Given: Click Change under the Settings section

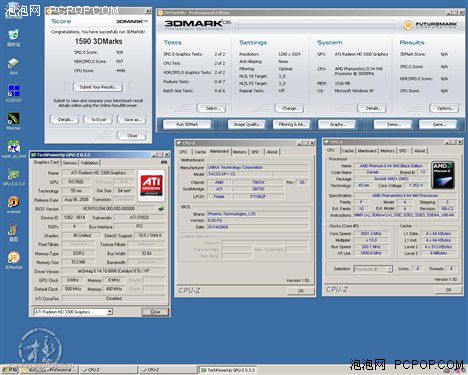Looking at the screenshot, I should 289,108.
